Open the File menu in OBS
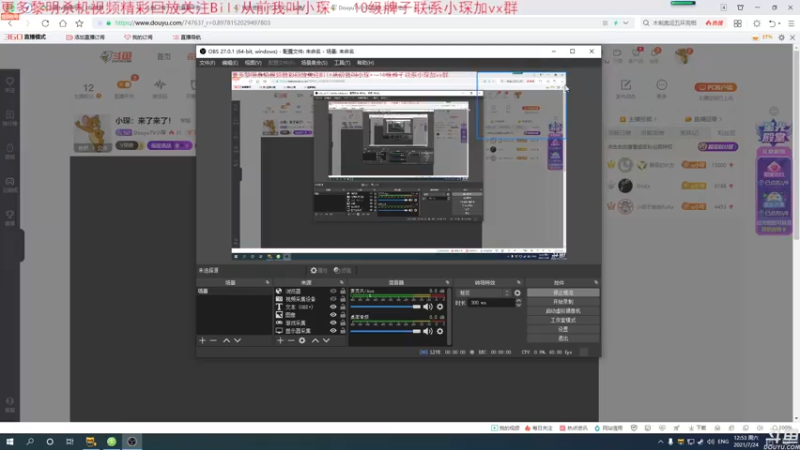800x450 pixels. pos(207,63)
